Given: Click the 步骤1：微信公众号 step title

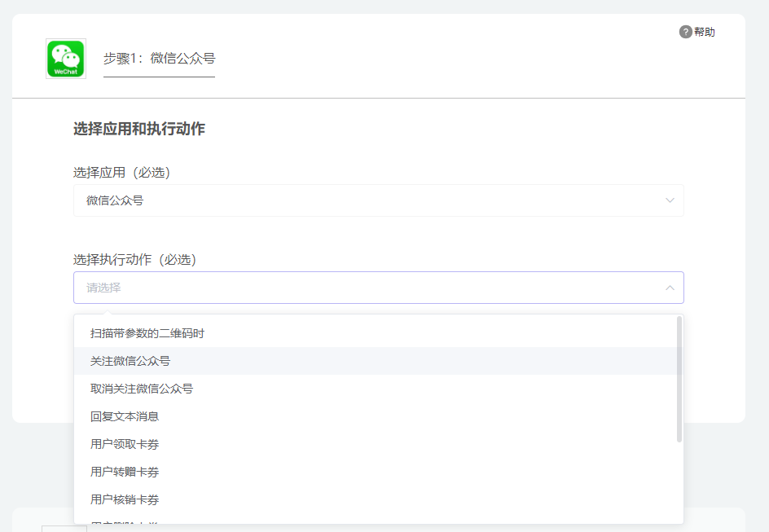Looking at the screenshot, I should 159,59.
